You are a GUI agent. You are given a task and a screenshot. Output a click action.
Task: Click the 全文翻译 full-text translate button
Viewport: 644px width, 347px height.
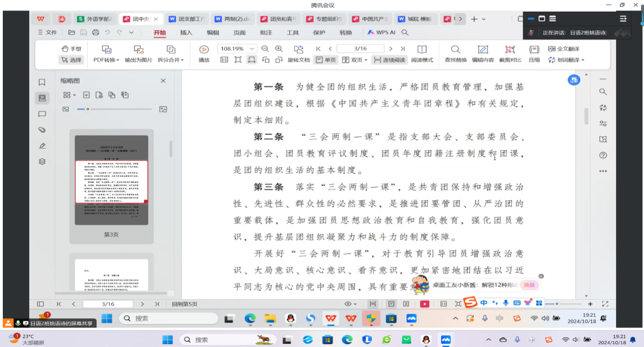(564, 49)
